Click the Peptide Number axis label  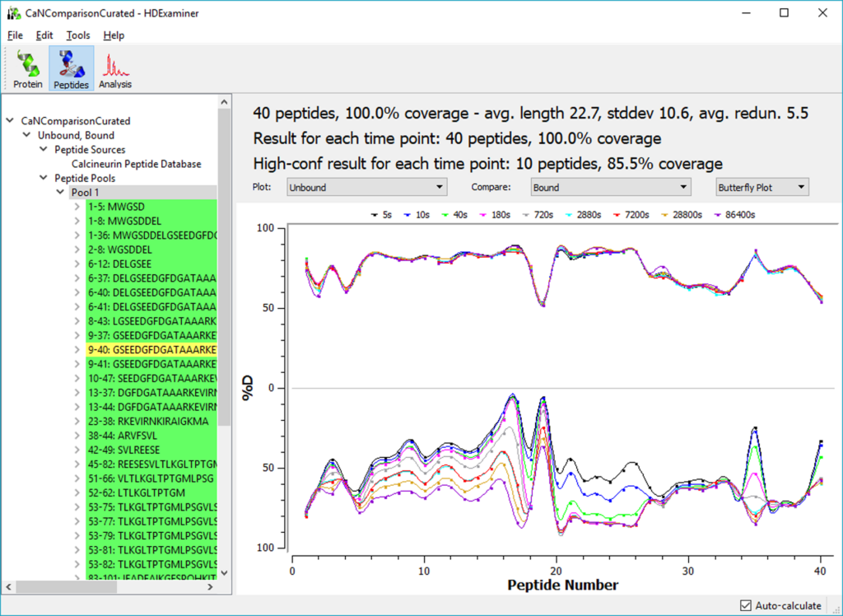tap(563, 585)
